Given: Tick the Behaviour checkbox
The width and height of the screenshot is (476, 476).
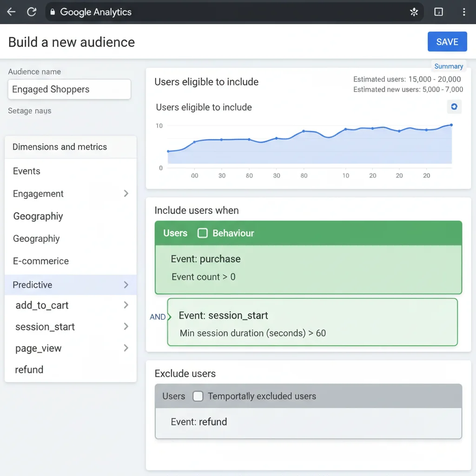Looking at the screenshot, I should (203, 233).
